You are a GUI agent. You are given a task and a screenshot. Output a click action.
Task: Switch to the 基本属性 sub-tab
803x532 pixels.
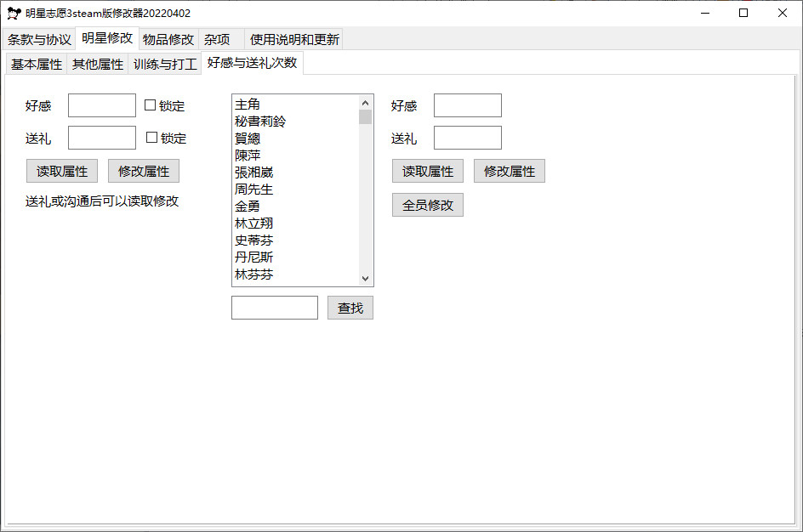[x=37, y=64]
